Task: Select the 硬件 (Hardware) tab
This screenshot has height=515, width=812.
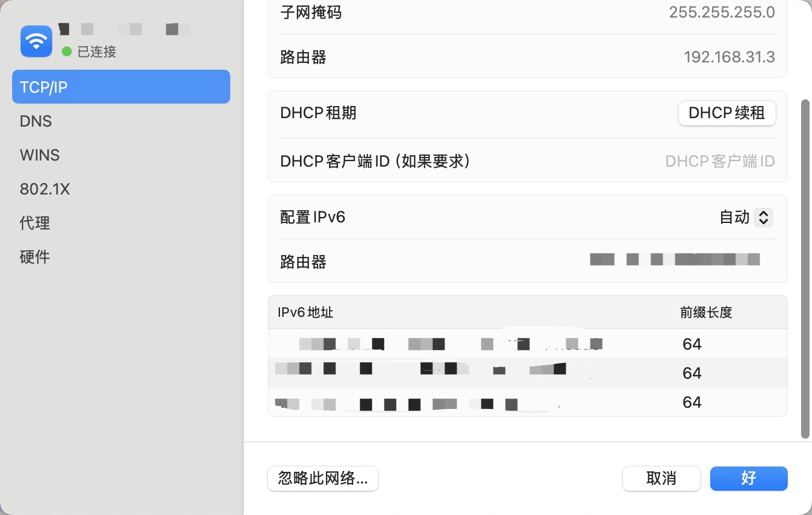Action: [x=35, y=257]
